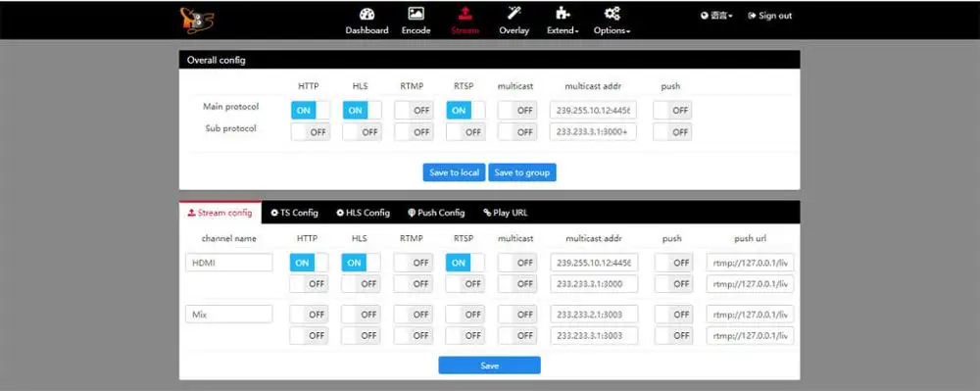Enable HDMI channel main push toggle
Viewport: 980px width, 391px height.
click(674, 263)
